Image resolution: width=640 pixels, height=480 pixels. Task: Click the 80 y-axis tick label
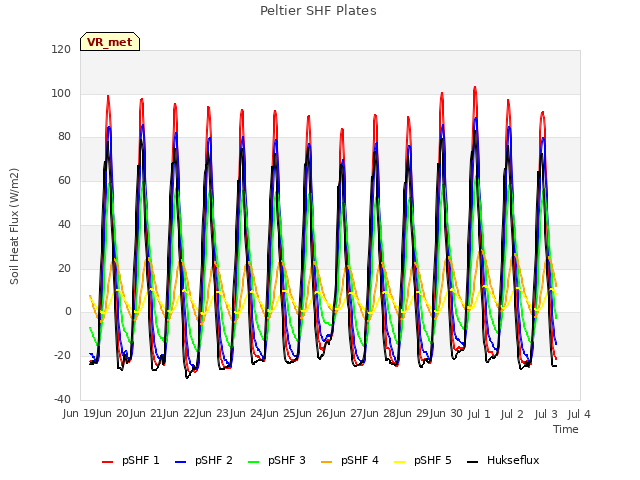[x=64, y=137]
